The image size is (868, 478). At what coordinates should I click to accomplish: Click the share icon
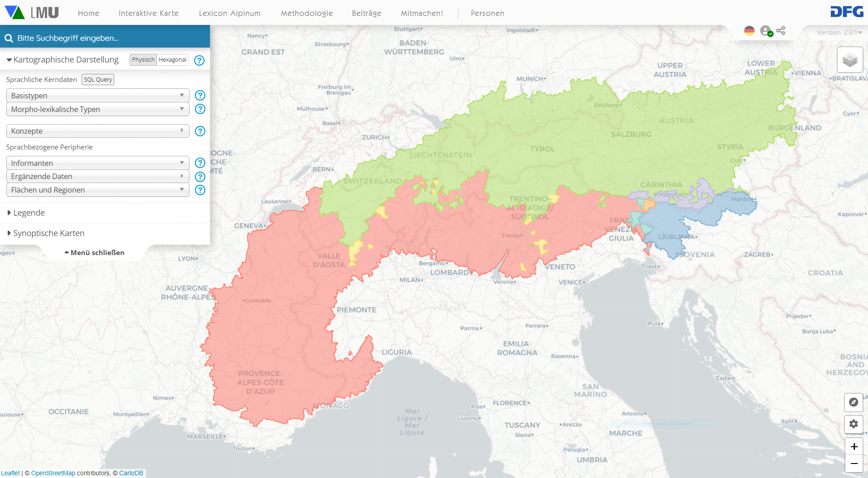780,31
